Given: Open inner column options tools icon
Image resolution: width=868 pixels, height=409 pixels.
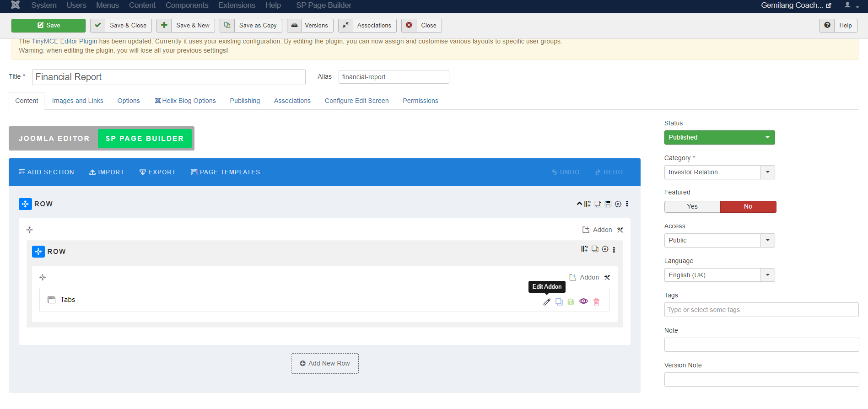Looking at the screenshot, I should pyautogui.click(x=607, y=277).
